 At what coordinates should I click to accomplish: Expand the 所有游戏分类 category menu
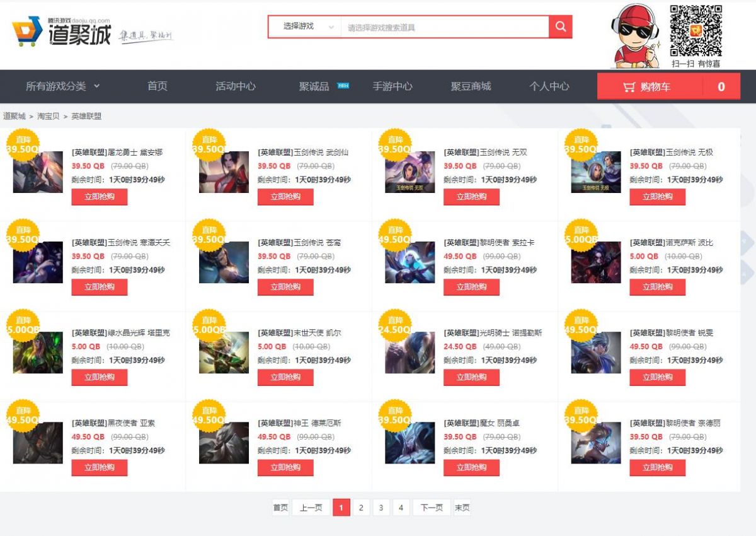[x=57, y=86]
